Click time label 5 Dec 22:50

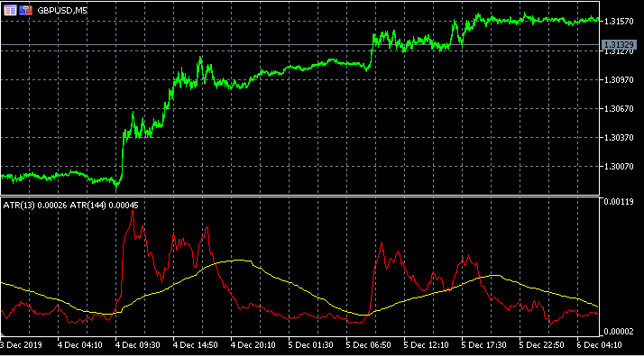541,345
